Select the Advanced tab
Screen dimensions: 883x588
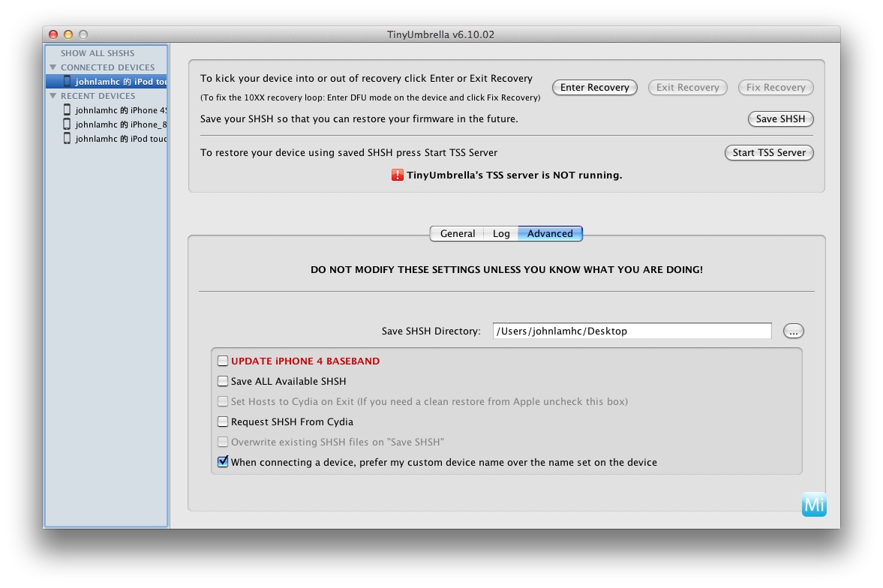[550, 234]
